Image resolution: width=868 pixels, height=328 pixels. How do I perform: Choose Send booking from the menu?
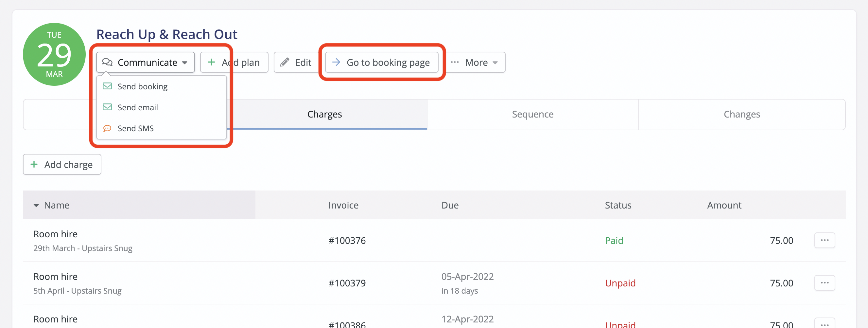161,87
